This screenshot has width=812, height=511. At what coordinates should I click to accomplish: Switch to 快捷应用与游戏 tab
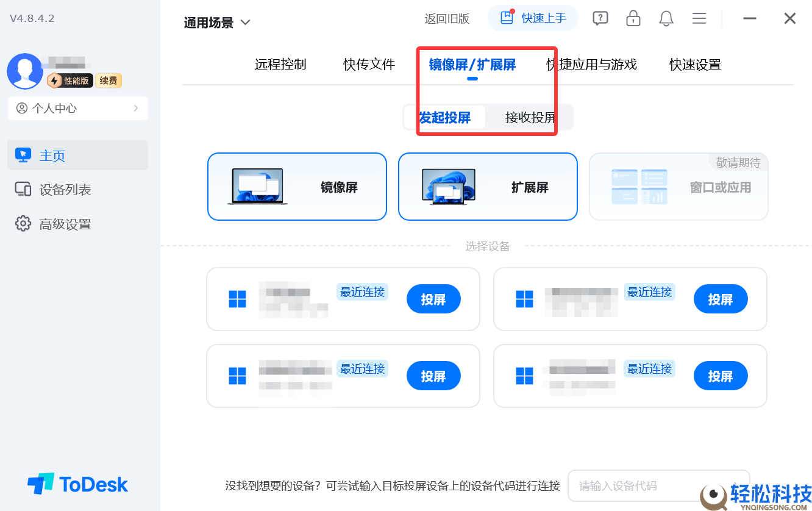591,64
